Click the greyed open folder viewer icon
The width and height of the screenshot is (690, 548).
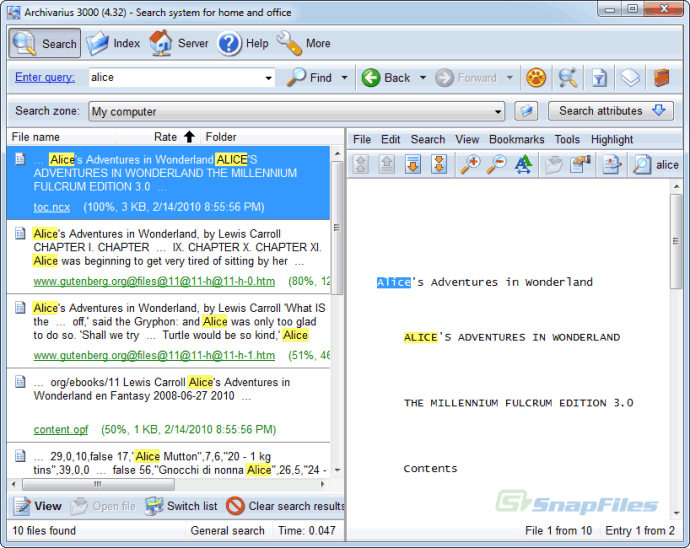pos(554,165)
